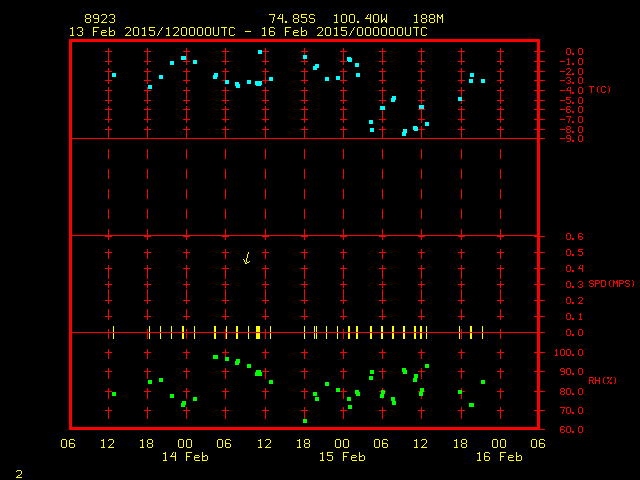Click the T(C) temperature axis label
Viewport: 640px width, 480px height.
coord(601,90)
